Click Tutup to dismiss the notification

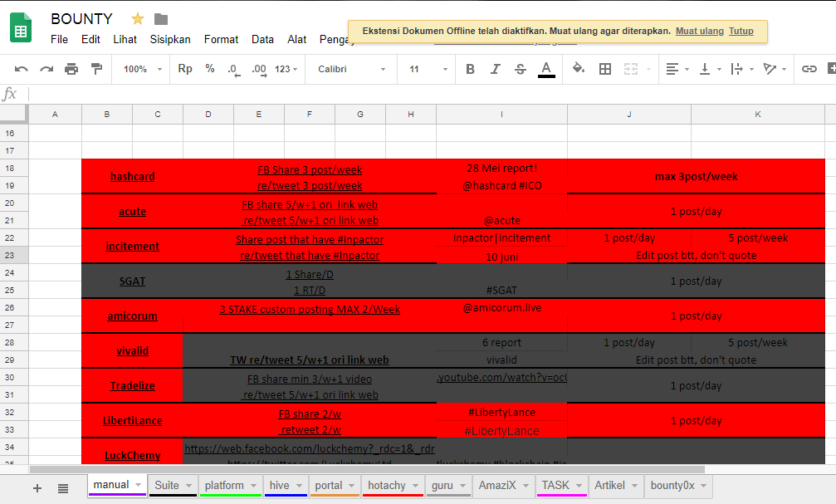coord(741,31)
